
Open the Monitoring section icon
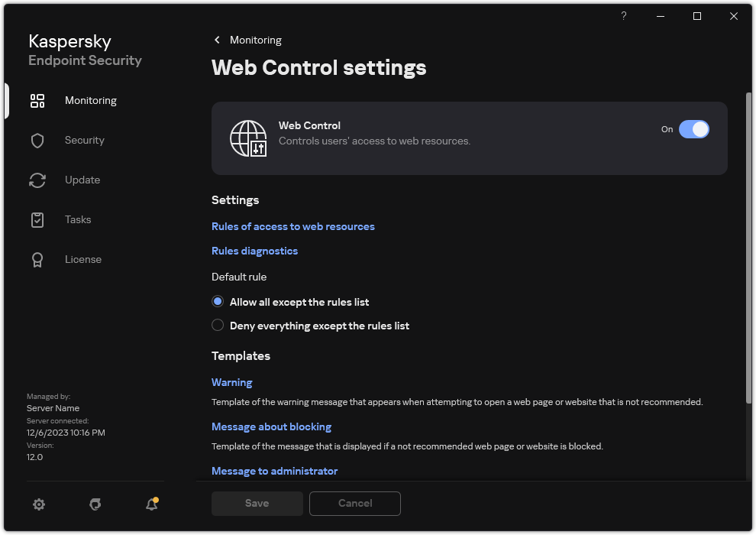tap(37, 100)
